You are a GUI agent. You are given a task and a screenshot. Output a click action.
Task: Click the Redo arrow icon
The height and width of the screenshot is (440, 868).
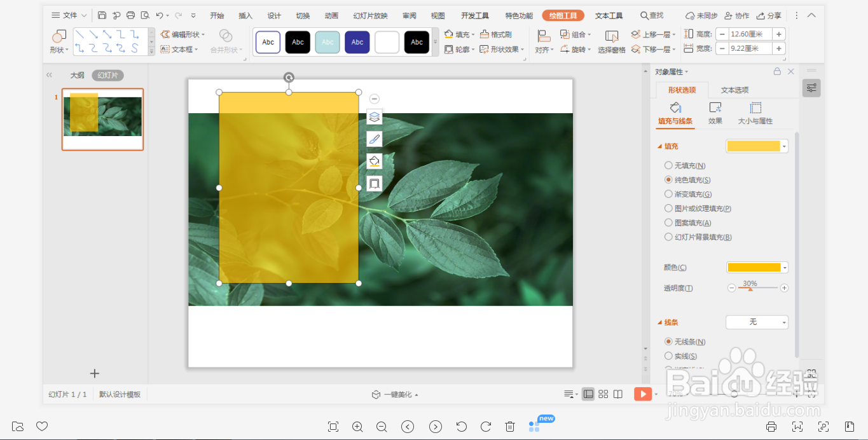(178, 15)
